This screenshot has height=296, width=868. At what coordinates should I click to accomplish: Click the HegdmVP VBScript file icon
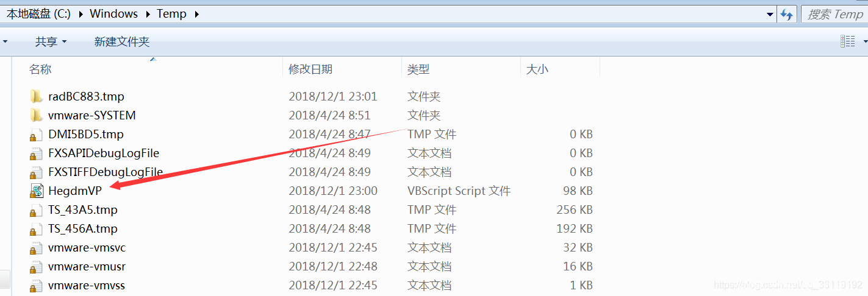tap(37, 191)
